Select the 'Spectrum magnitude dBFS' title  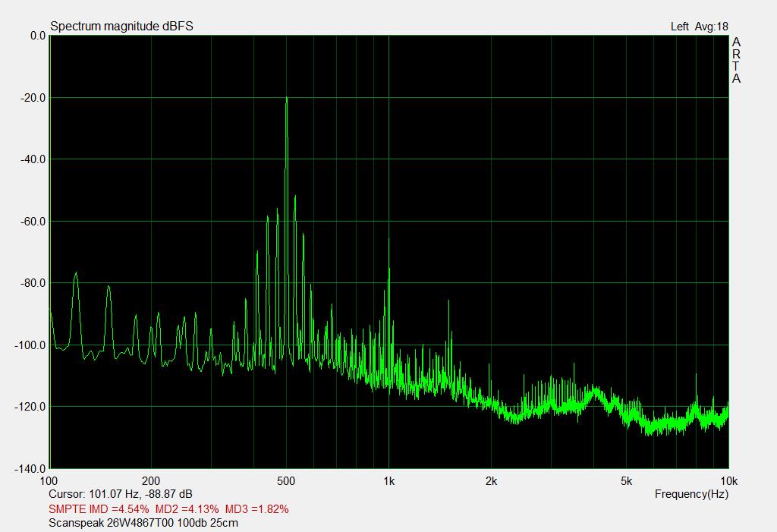coord(121,27)
